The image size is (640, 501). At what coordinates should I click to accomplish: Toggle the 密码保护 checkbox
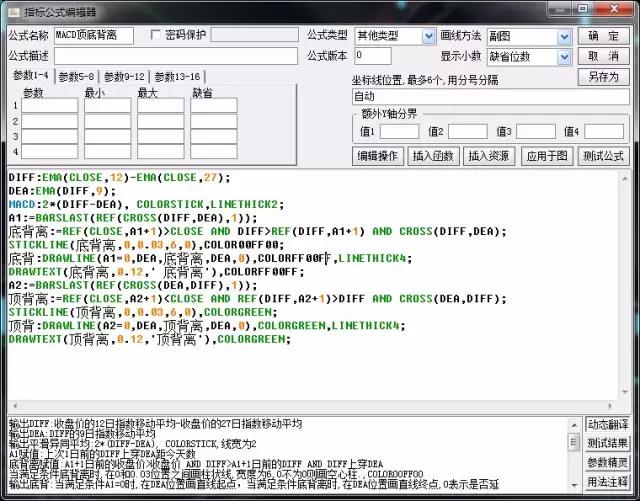tap(156, 35)
